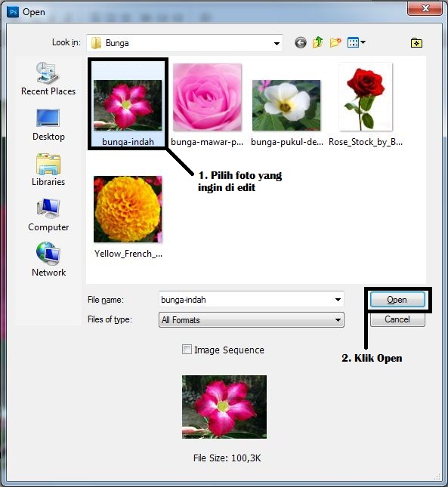The width and height of the screenshot is (448, 487).
Task: Open the View menu icon
Action: [x=353, y=42]
